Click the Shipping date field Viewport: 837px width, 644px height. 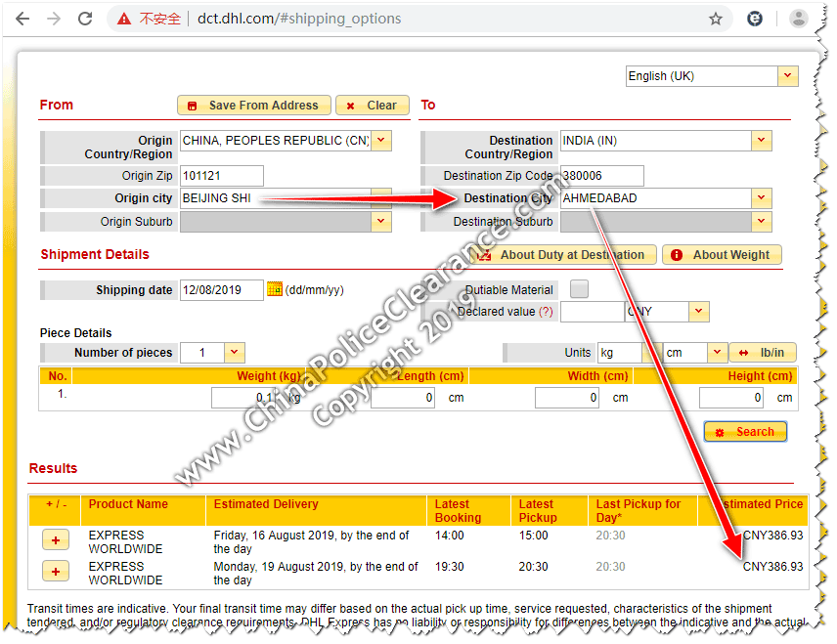point(222,290)
